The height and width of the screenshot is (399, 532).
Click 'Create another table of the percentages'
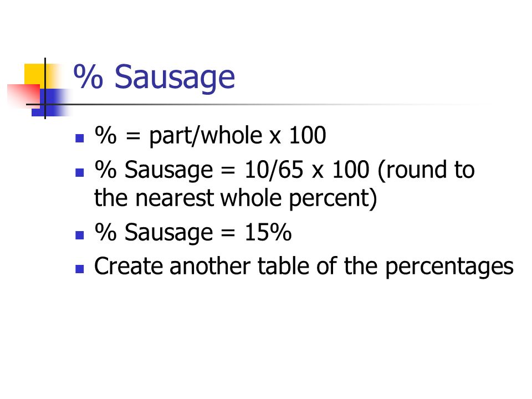pos(304,267)
